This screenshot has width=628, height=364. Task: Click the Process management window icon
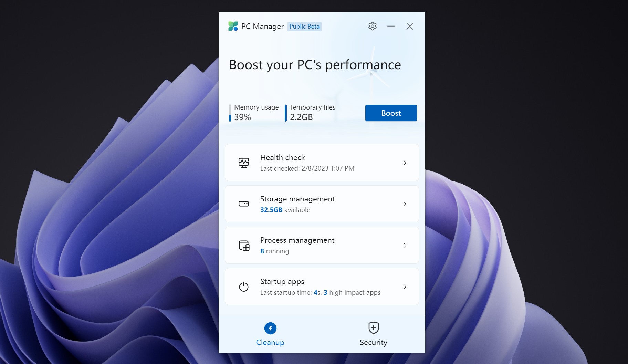click(x=244, y=246)
